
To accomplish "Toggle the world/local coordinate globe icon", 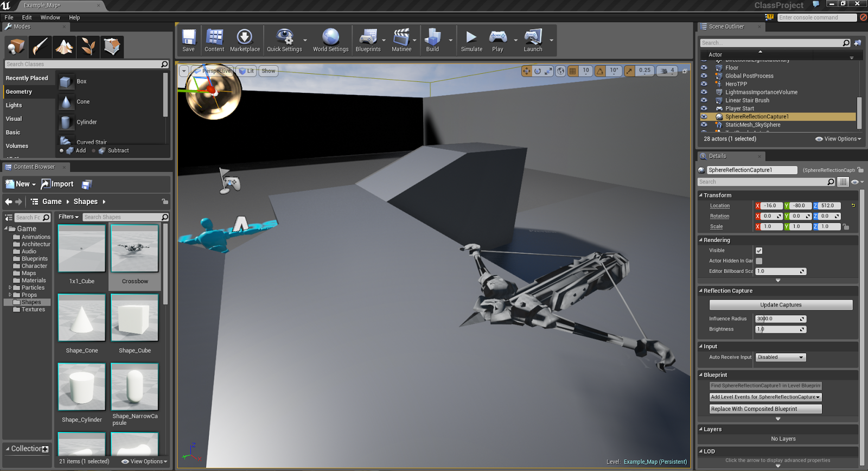I will pos(560,71).
